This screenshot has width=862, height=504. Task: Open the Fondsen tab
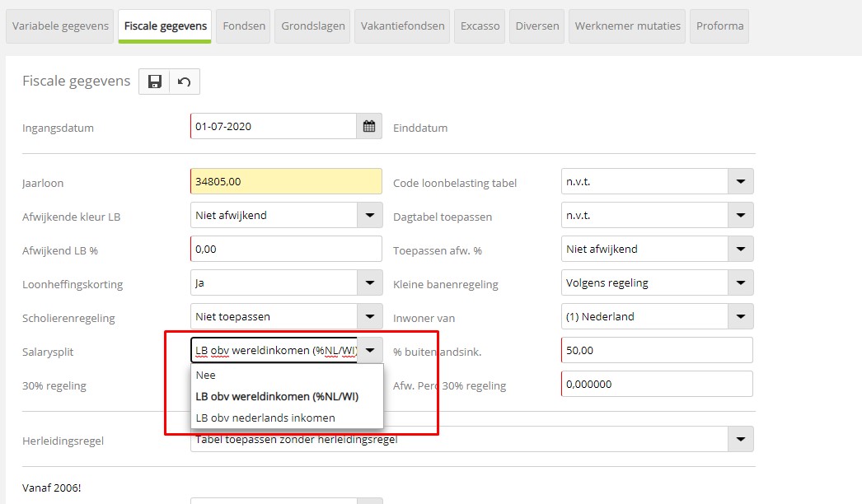click(x=244, y=26)
